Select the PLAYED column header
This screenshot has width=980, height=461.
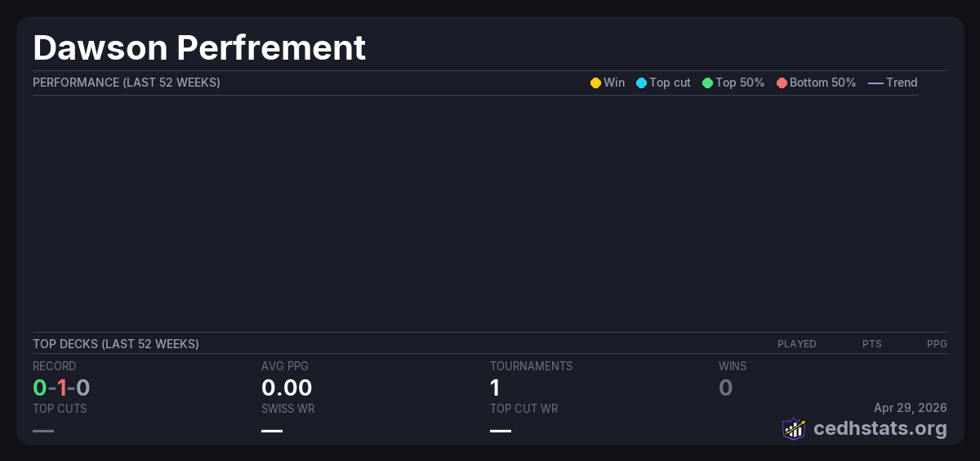(796, 344)
